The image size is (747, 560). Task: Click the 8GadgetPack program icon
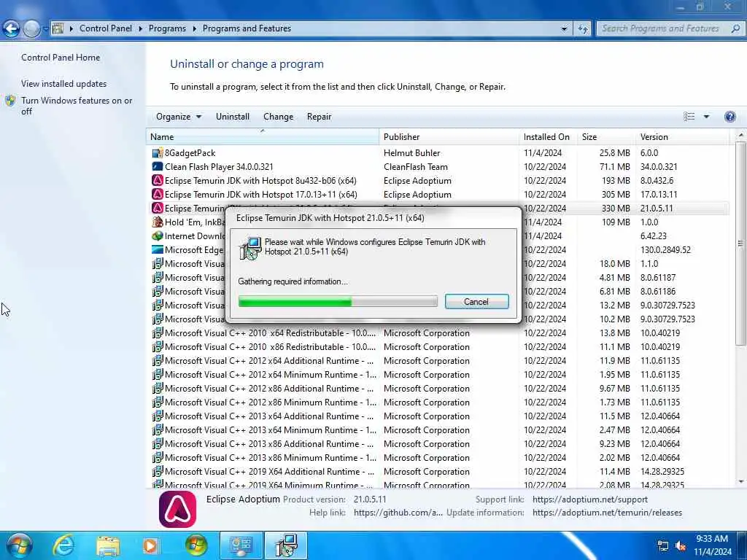[x=158, y=153]
